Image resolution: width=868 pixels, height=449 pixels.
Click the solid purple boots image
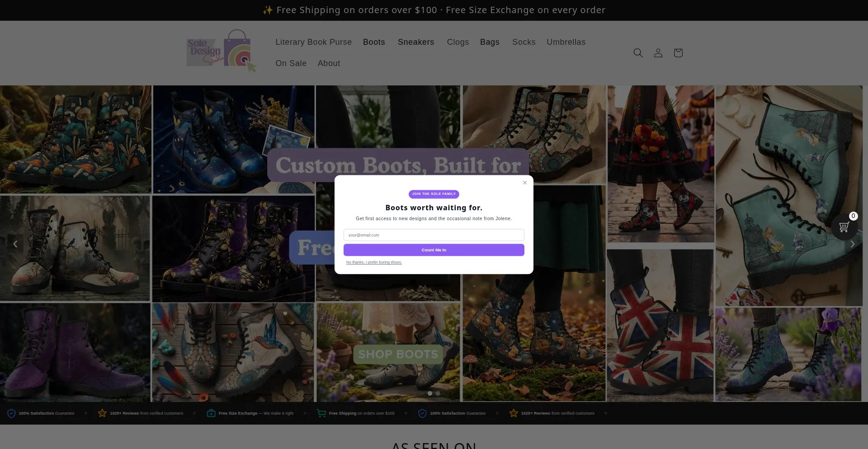pyautogui.click(x=75, y=353)
